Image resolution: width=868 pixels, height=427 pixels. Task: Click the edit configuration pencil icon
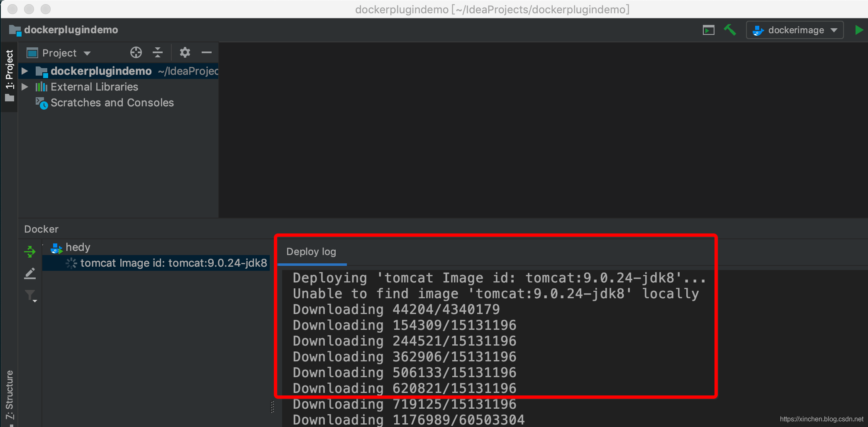coord(30,273)
